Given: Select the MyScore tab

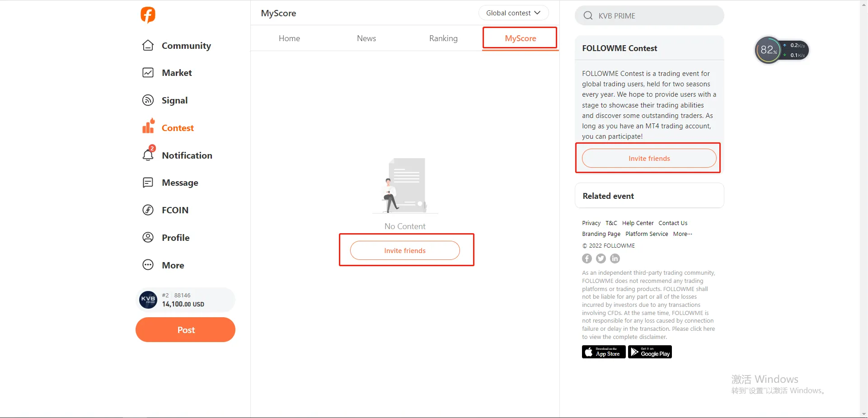Looking at the screenshot, I should 521,38.
